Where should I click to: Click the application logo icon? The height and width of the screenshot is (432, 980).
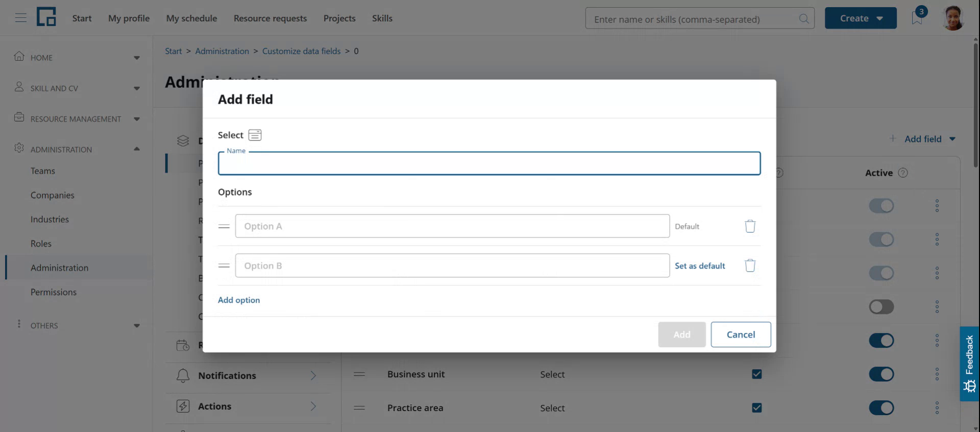click(46, 17)
